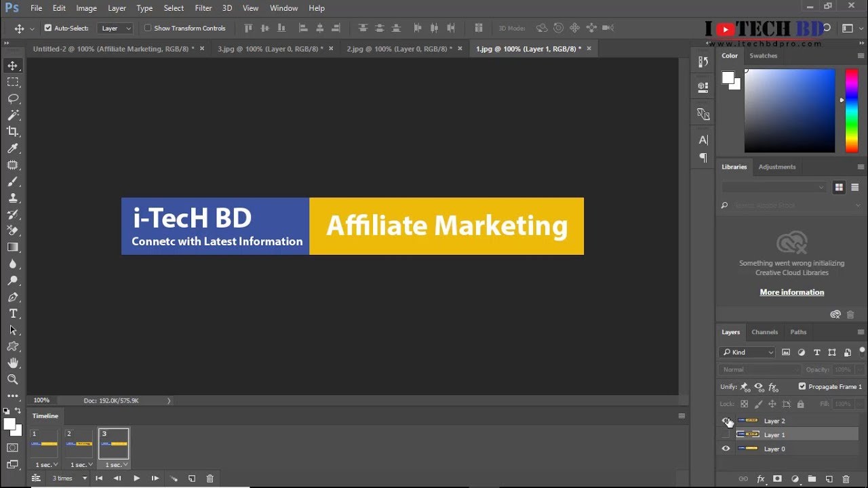Switch to the Adjustments tab
Image resolution: width=868 pixels, height=488 pixels.
pyautogui.click(x=777, y=167)
